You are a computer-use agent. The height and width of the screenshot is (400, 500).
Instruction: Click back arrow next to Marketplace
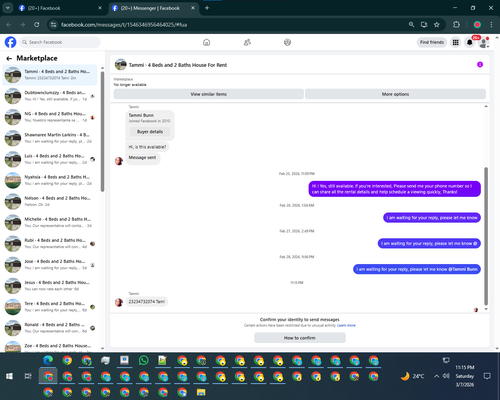[9, 59]
